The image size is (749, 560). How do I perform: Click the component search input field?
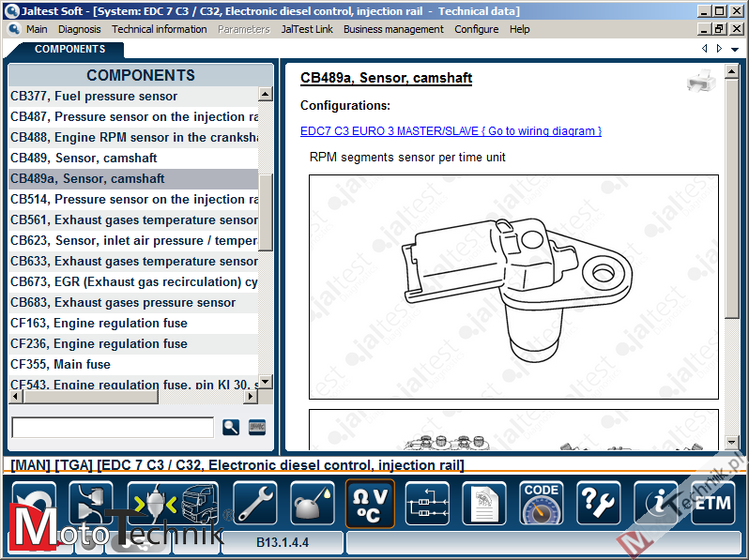click(x=112, y=428)
